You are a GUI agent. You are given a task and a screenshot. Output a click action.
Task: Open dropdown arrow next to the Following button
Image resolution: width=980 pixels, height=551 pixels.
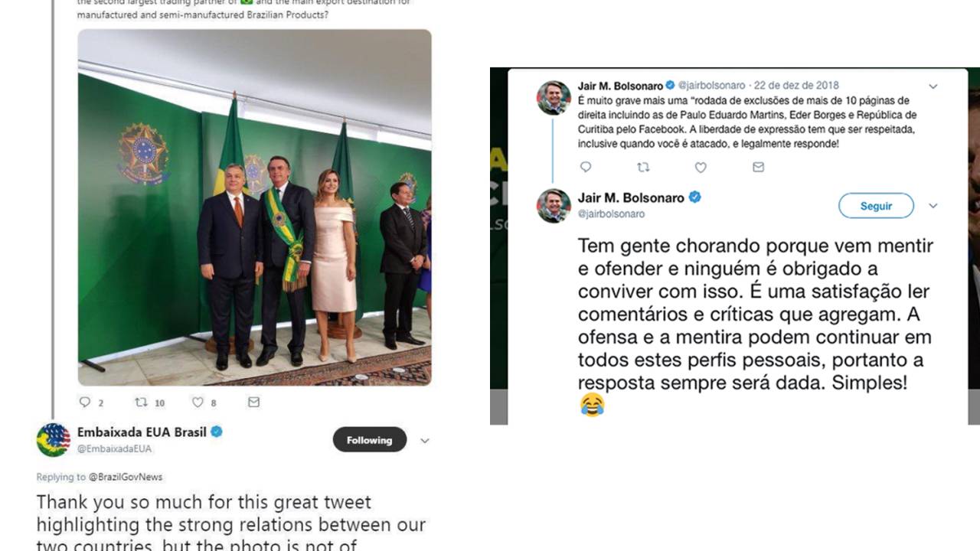coord(425,441)
